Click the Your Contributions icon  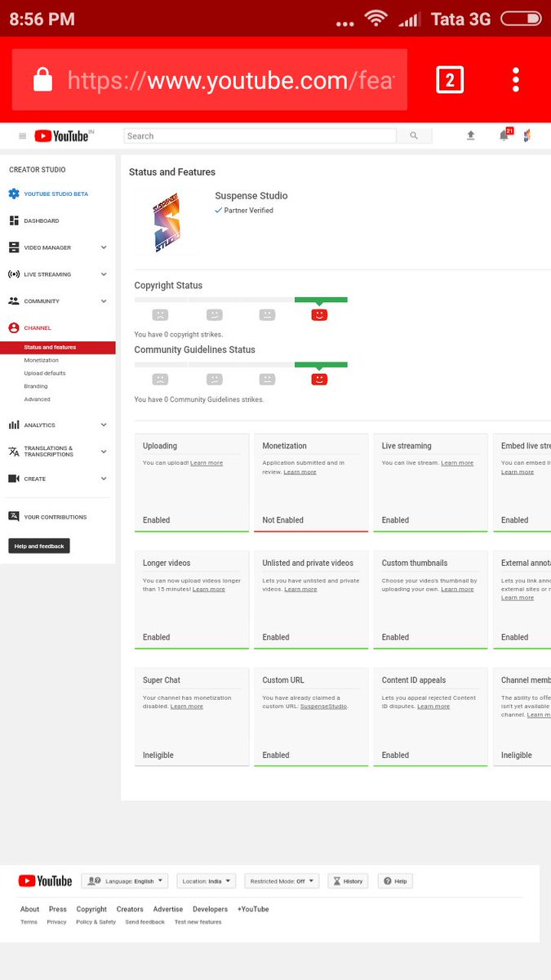14,516
